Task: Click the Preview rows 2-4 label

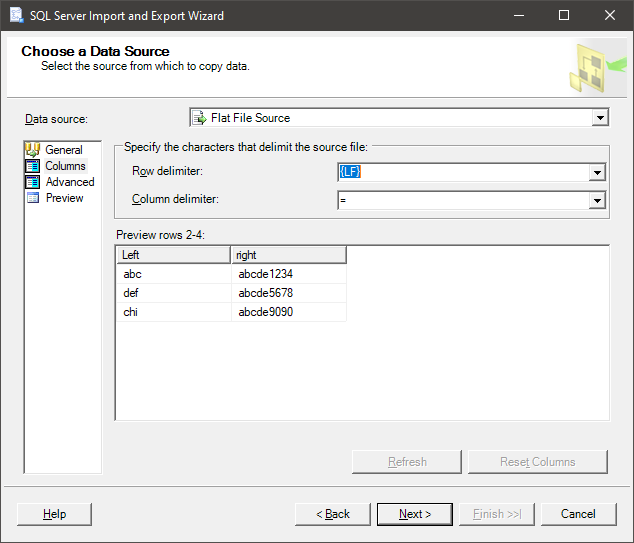Action: tap(161, 235)
